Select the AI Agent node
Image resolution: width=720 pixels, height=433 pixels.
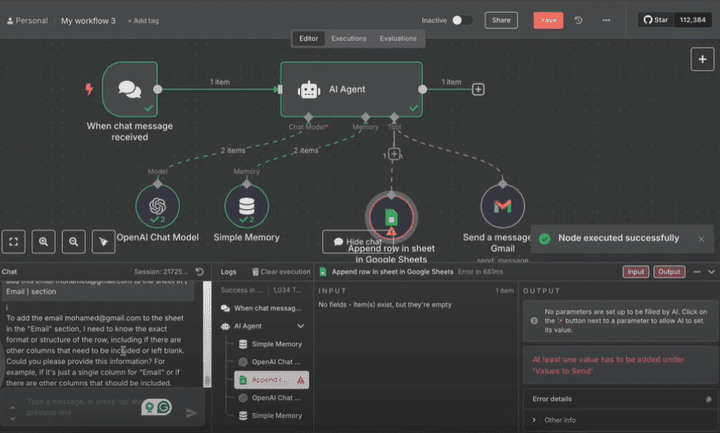pyautogui.click(x=351, y=90)
